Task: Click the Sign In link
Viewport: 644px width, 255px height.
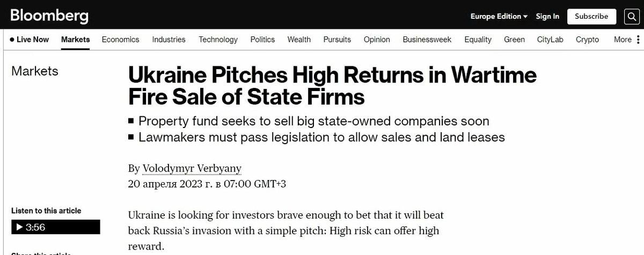Action: [547, 17]
